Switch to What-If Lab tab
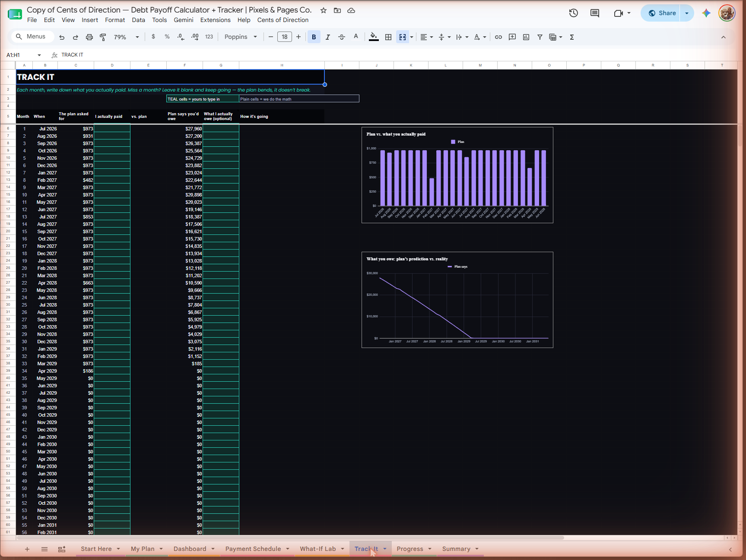The width and height of the screenshot is (746, 560). [318, 549]
